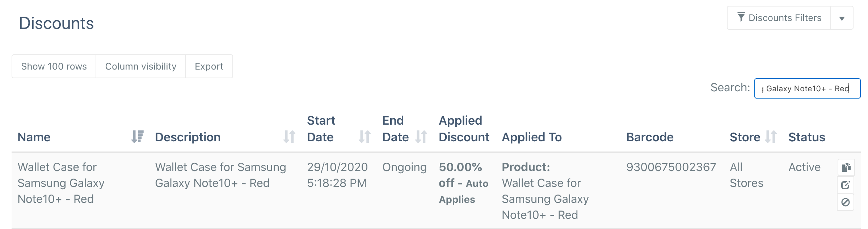This screenshot has width=868, height=229.
Task: Click the Export button
Action: point(209,66)
